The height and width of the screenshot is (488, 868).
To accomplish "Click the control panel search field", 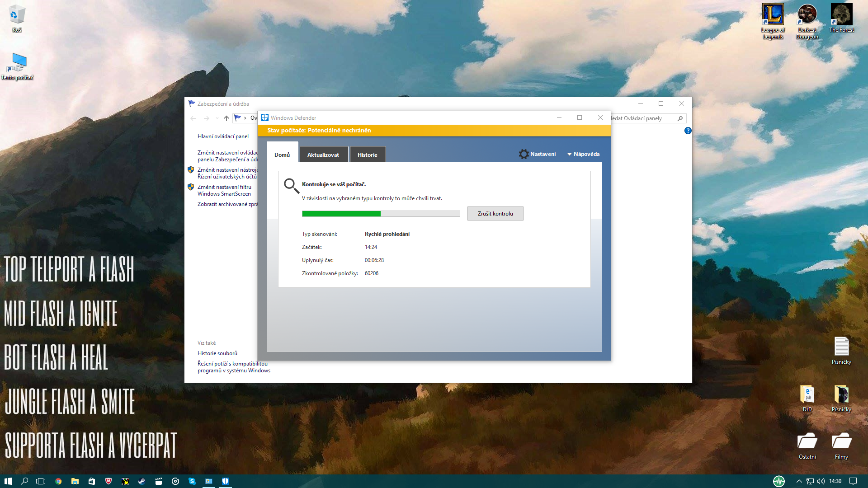I will click(642, 118).
